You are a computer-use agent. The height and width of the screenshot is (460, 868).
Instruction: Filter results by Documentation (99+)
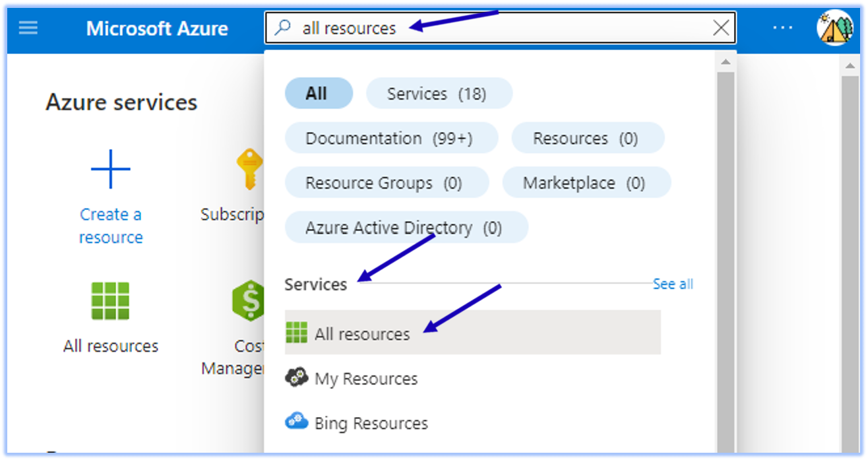(390, 139)
